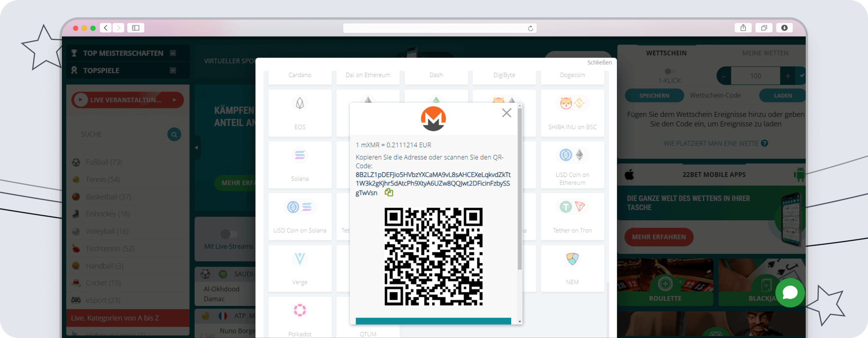The image size is (868, 338).
Task: Open Wie platziert man eine Wette link
Action: (711, 143)
